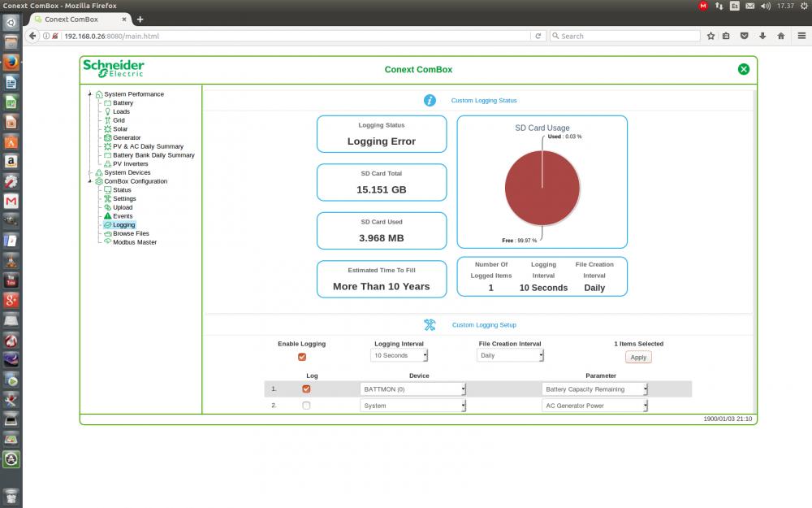This screenshot has height=508, width=812.
Task: Click the 15.151 GB value
Action: click(x=382, y=189)
